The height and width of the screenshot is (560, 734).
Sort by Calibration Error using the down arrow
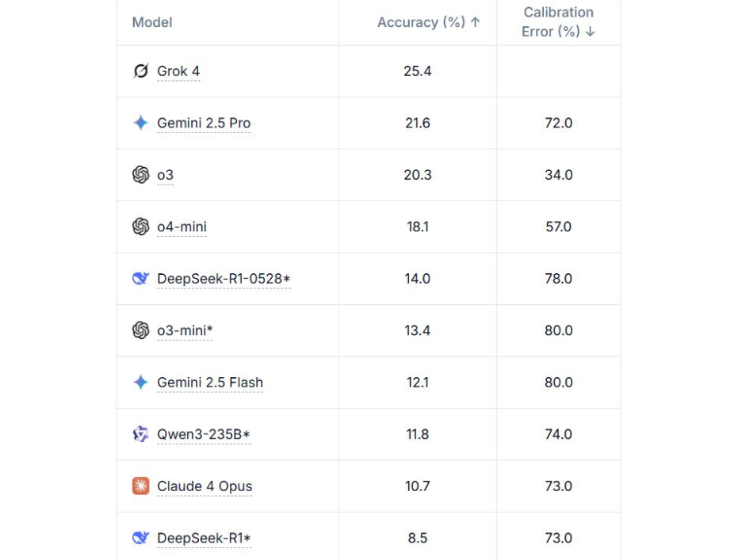click(591, 32)
